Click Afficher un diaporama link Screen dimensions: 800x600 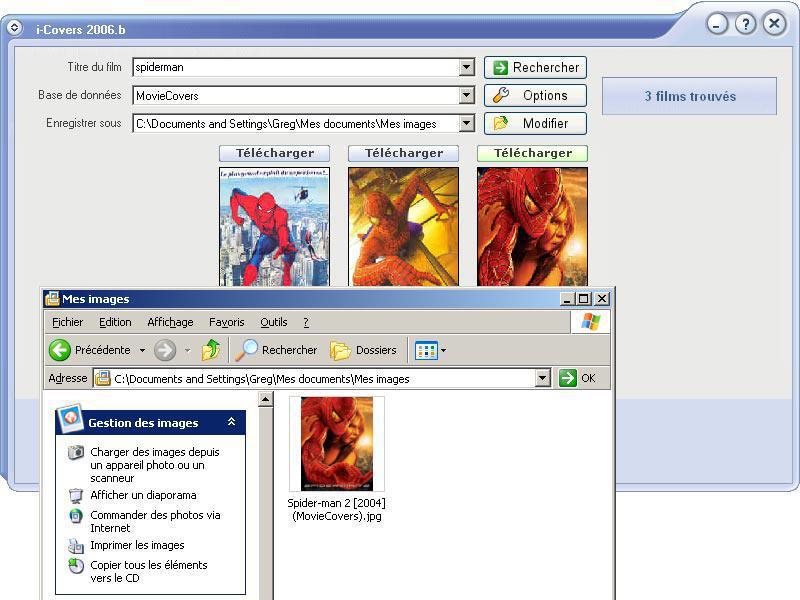[x=143, y=495]
